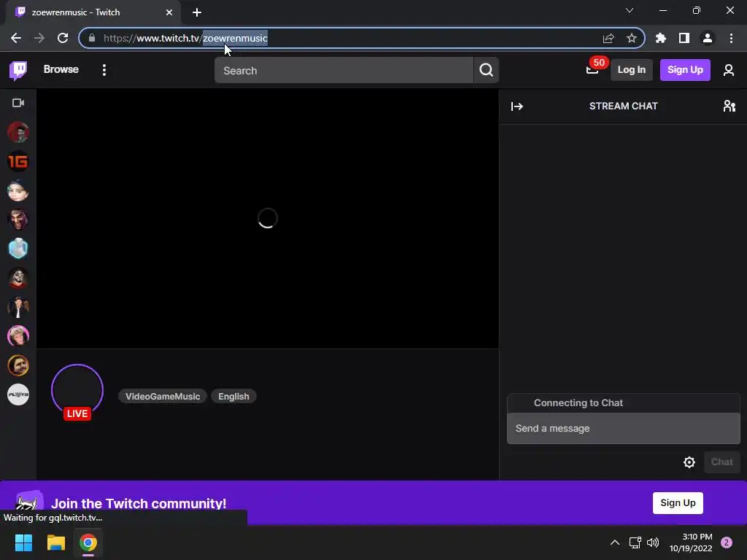Open the bearded man orange avatar in sidebar
The image size is (747, 560).
pyautogui.click(x=18, y=366)
